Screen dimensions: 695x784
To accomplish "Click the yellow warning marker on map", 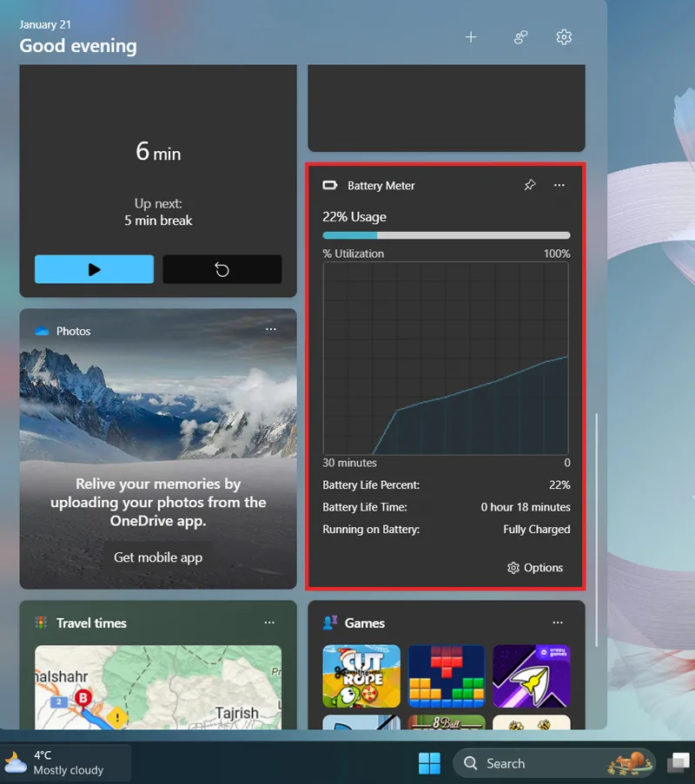I will click(117, 718).
